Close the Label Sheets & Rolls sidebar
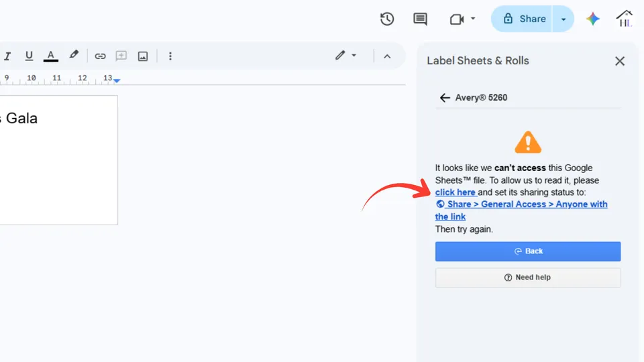The image size is (644, 362). tap(620, 61)
